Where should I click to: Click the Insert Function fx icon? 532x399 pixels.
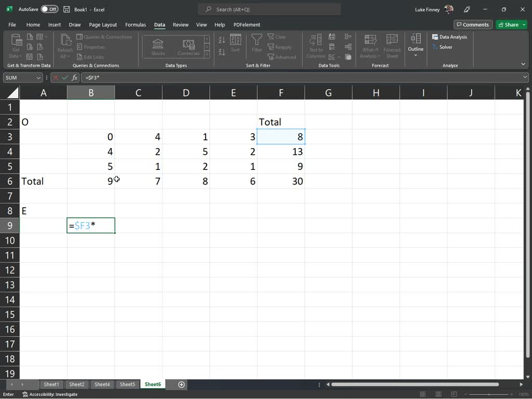click(75, 77)
